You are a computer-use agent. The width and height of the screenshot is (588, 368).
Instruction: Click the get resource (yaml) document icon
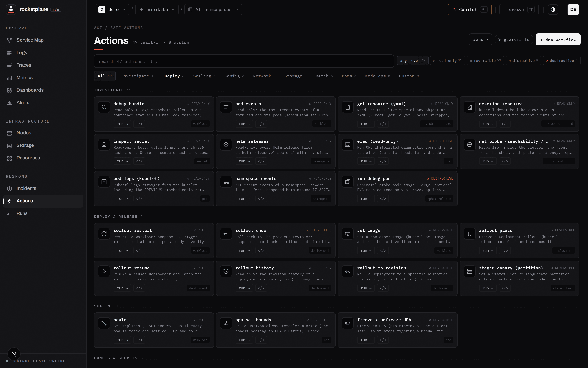348,107
